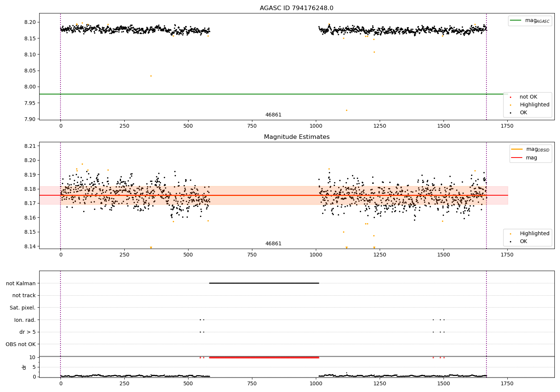Click the long red marker band on the dr row
The height and width of the screenshot is (392, 560).
(264, 358)
